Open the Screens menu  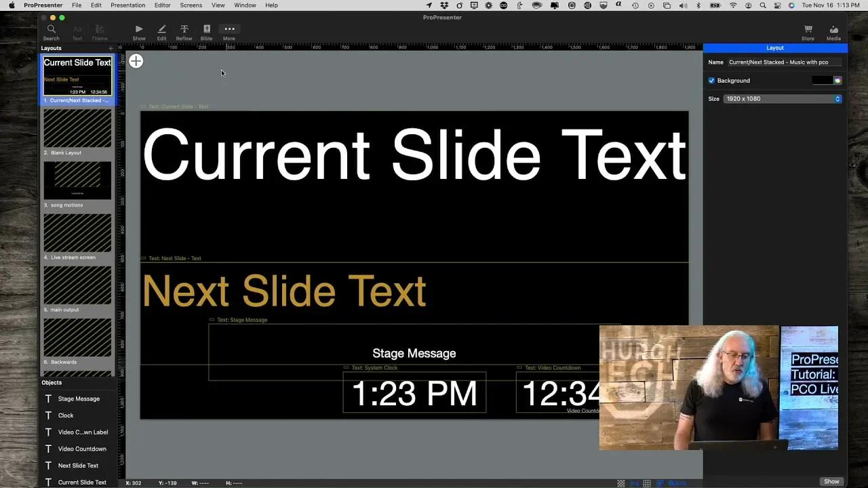click(x=191, y=5)
